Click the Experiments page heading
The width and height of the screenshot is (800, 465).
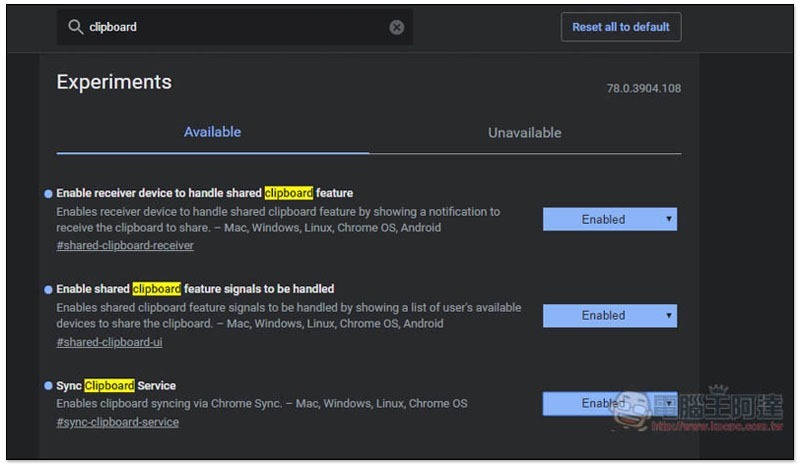[x=114, y=82]
